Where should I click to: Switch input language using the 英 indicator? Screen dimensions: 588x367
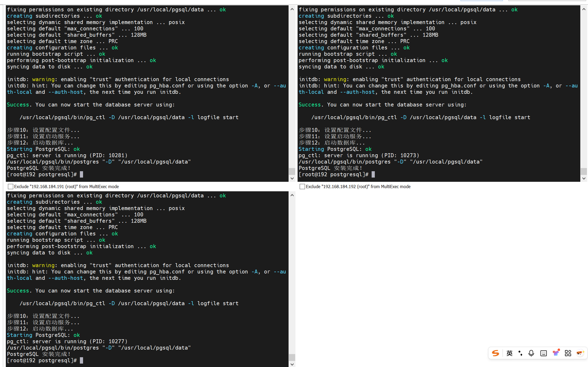point(509,353)
